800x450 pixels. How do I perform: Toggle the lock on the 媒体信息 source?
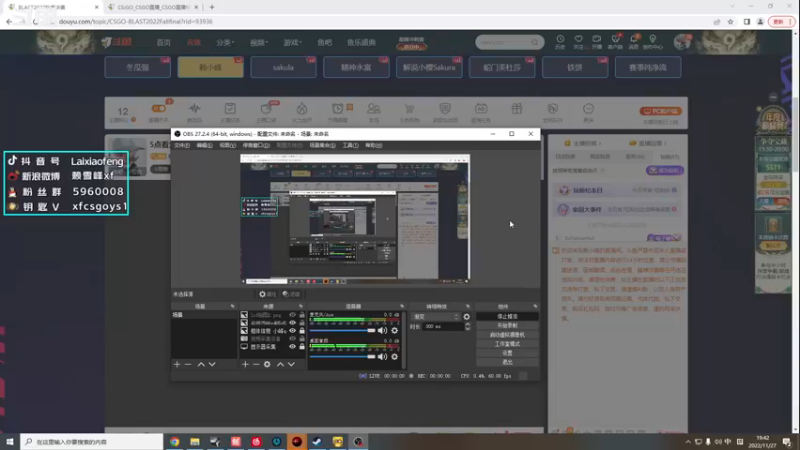point(302,331)
